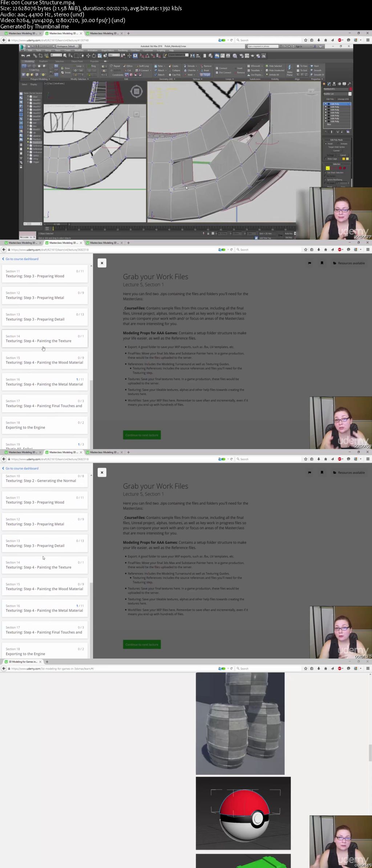
Task: Click Chamfer in the Vertices ribbon panel
Action: pyautogui.click(x=190, y=71)
